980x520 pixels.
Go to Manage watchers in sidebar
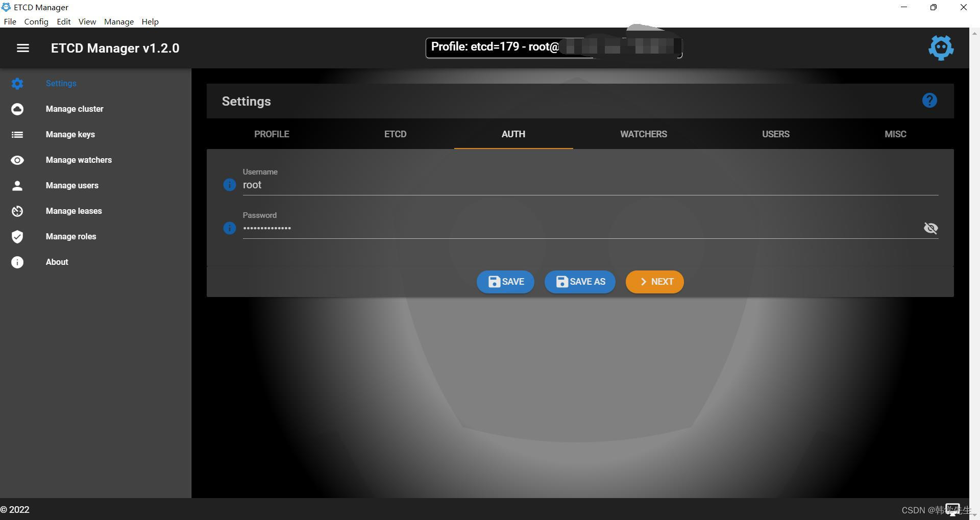point(79,160)
